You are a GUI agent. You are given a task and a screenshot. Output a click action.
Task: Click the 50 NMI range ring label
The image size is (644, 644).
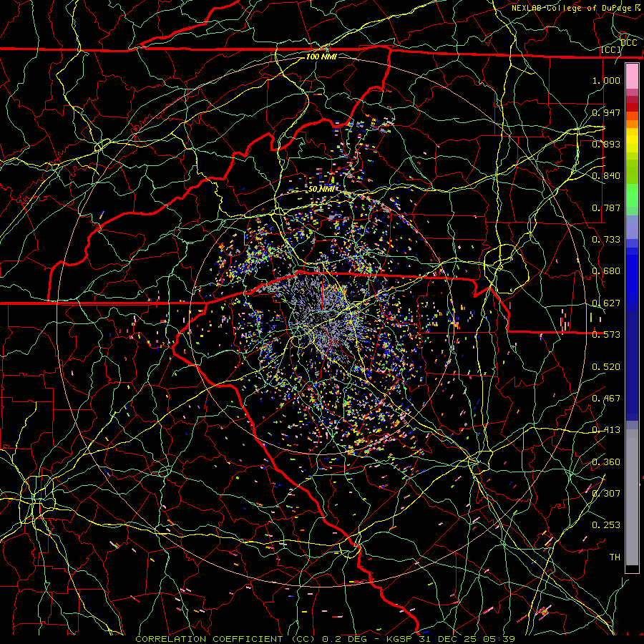[321, 189]
